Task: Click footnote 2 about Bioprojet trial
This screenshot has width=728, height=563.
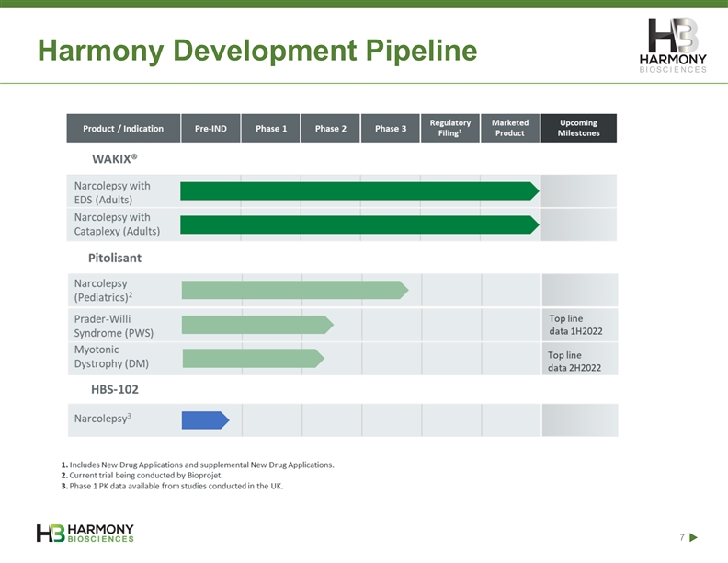Action: coord(142,476)
